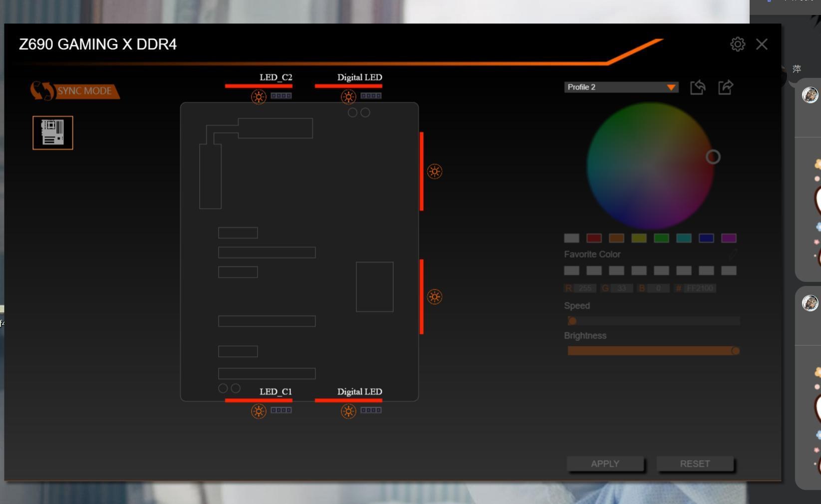Click the upper right-side LED zone sun icon
The height and width of the screenshot is (504, 821).
tap(435, 171)
